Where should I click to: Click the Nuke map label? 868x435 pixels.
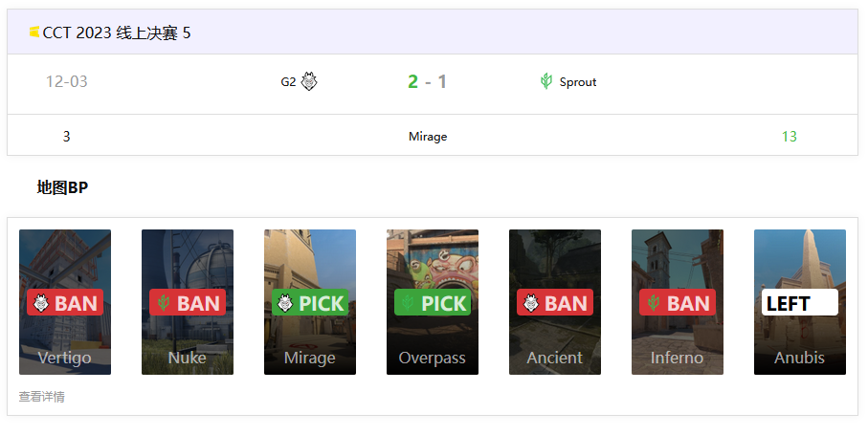[188, 358]
